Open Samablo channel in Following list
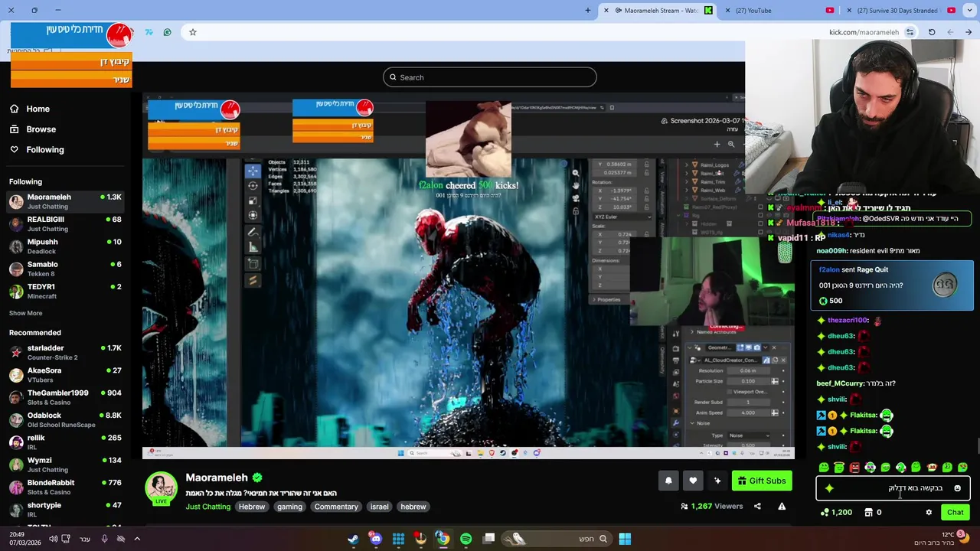The width and height of the screenshot is (980, 551). click(66, 269)
